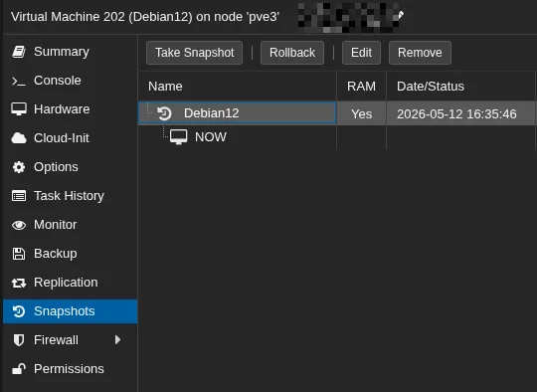The width and height of the screenshot is (537, 392).
Task: Sort by the Date/Status column header
Action: (460, 87)
